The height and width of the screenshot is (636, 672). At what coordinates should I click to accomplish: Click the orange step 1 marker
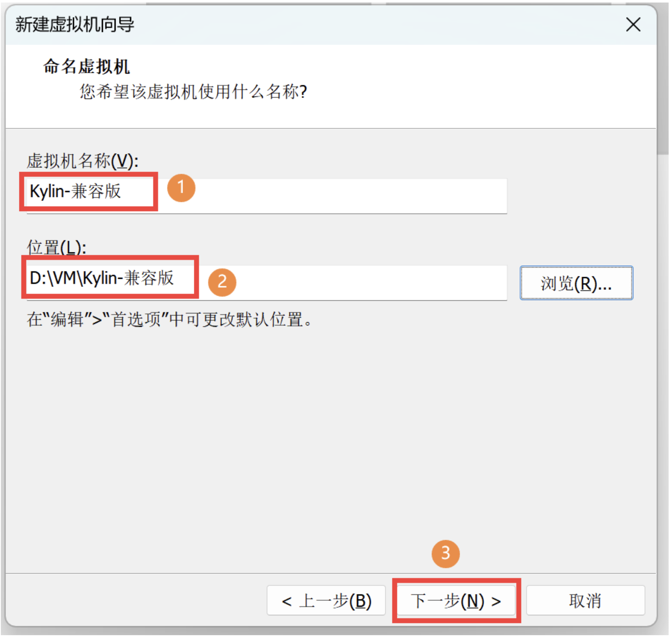tap(181, 188)
